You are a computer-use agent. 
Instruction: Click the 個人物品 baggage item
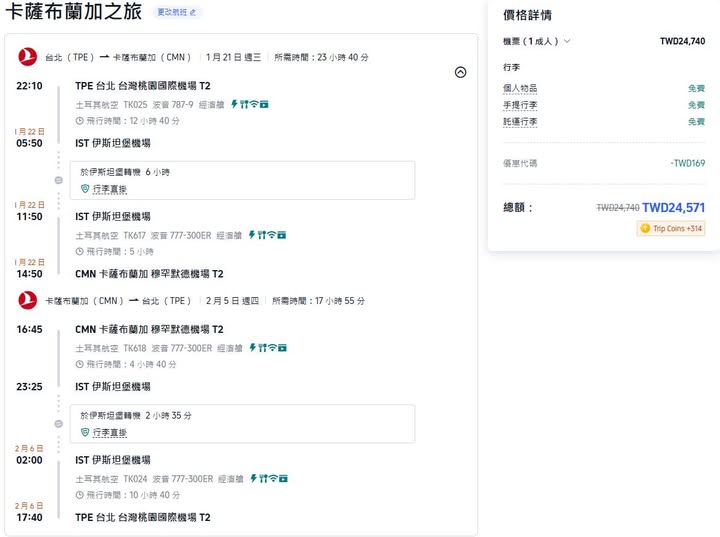(519, 88)
